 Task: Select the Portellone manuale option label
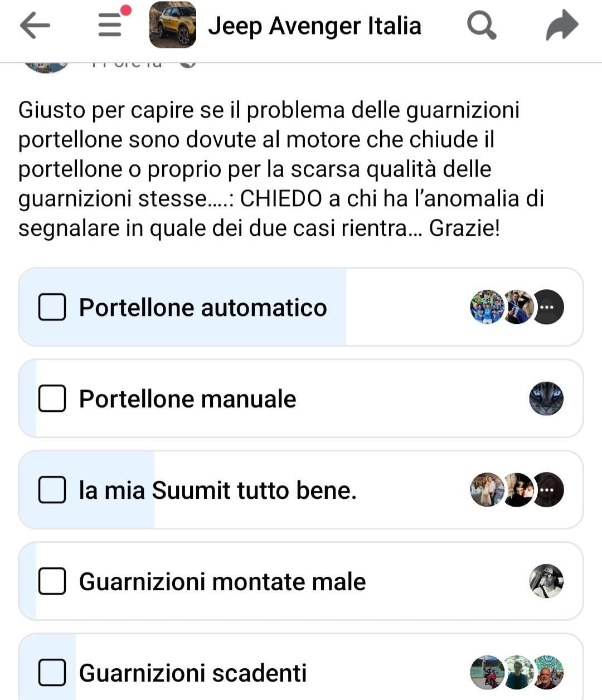tap(187, 399)
